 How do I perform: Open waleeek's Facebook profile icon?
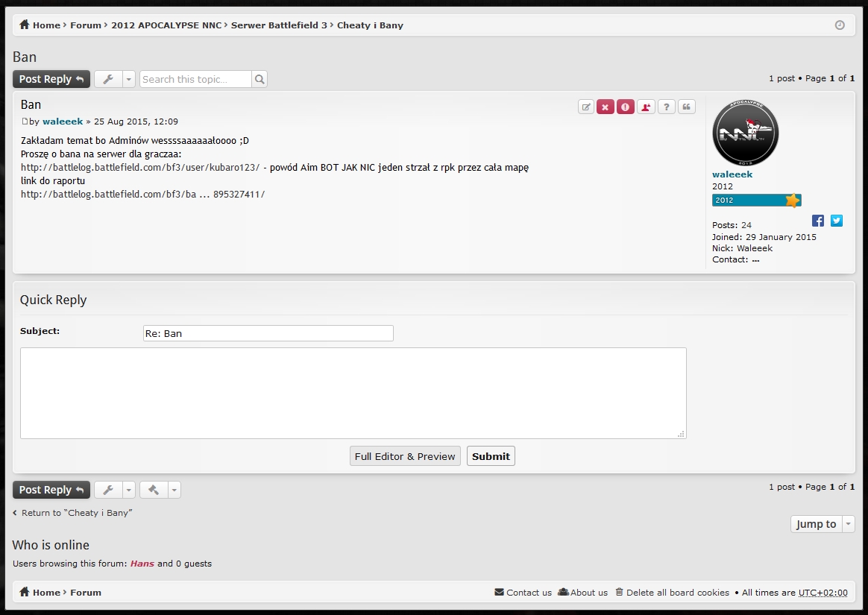(818, 221)
